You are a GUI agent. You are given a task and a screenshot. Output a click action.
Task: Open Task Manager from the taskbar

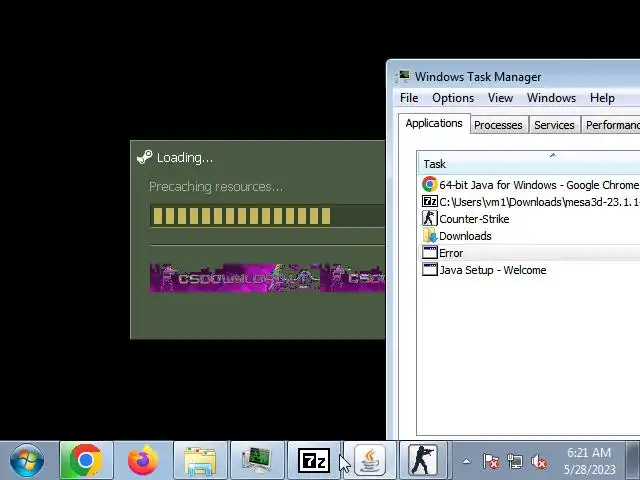click(257, 460)
